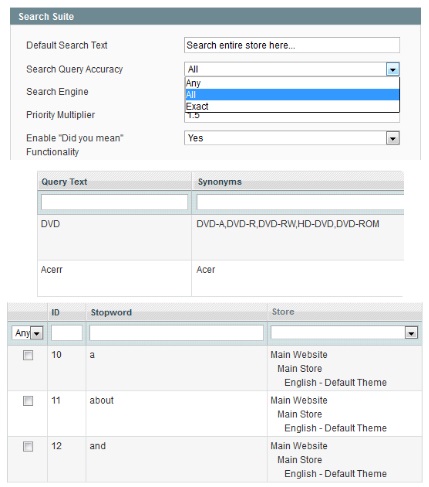
Task: Click the ID filter input box
Action: point(67,333)
